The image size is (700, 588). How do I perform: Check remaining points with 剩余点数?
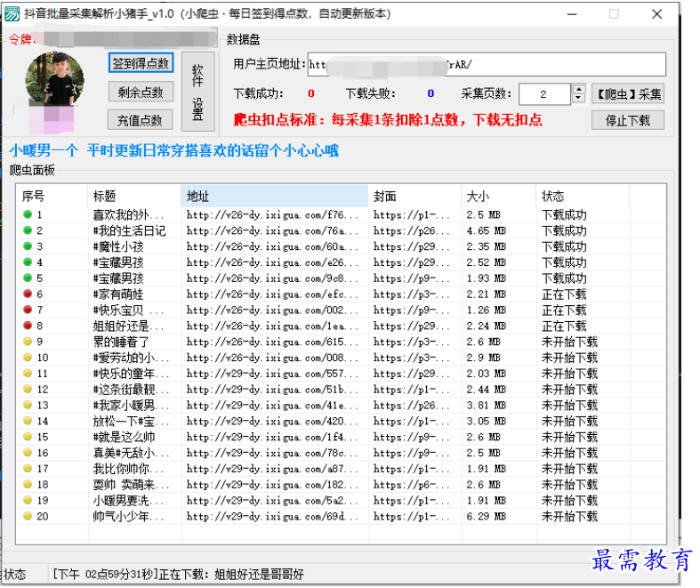(x=141, y=92)
